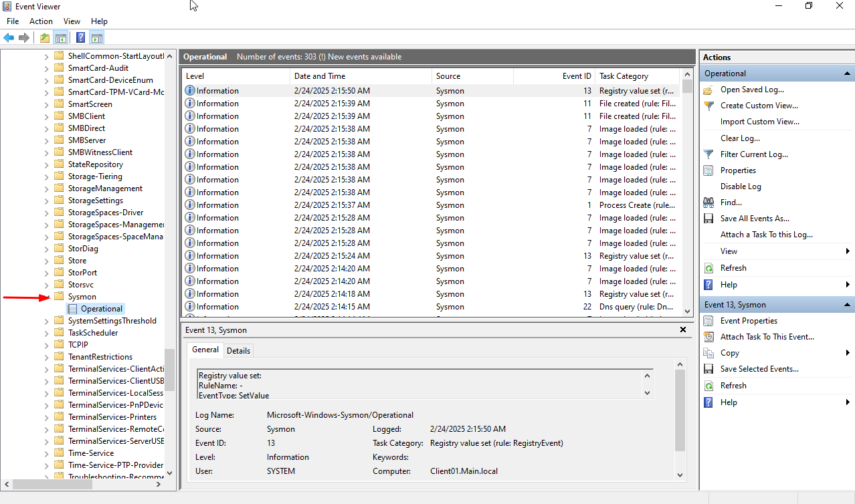Collapse the Operational section in Actions pane

(x=848, y=74)
